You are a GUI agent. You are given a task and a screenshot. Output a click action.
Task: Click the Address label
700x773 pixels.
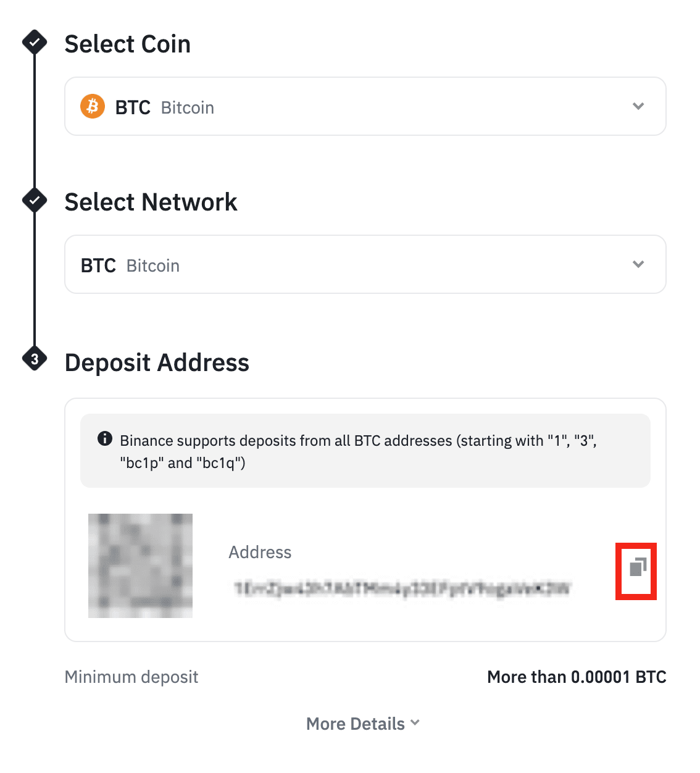260,552
